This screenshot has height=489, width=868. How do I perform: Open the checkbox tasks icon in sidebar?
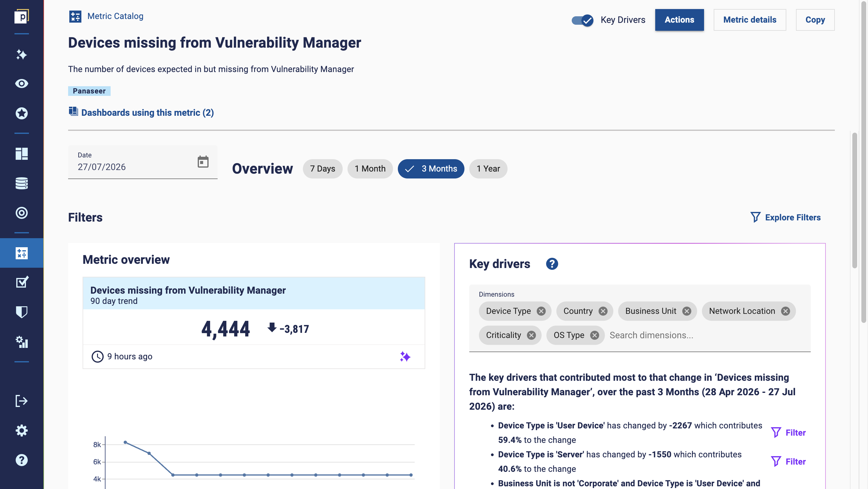point(22,282)
